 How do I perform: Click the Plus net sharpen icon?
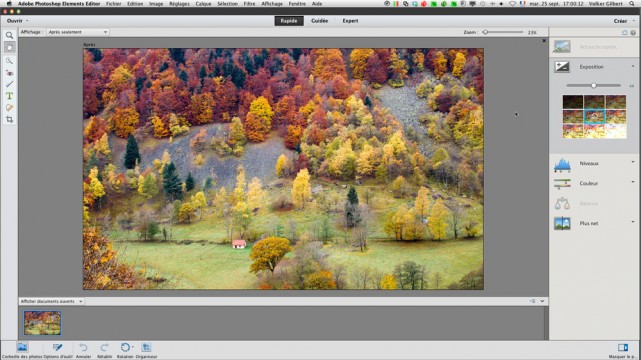(x=562, y=223)
